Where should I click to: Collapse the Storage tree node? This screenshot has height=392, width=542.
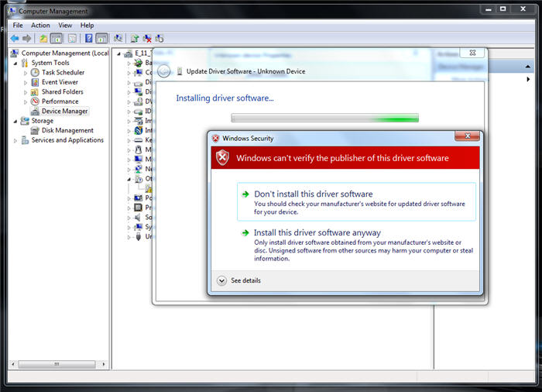pyautogui.click(x=15, y=122)
